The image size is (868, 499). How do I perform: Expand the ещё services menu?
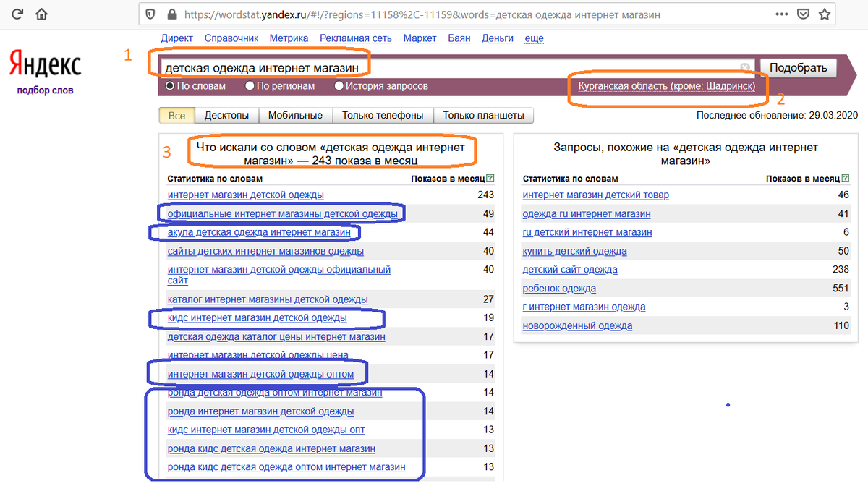534,38
